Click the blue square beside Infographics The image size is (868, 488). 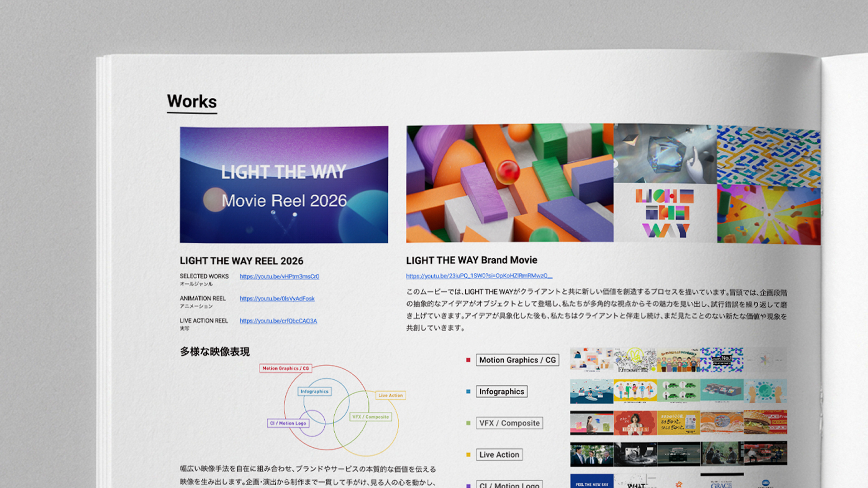tap(468, 391)
